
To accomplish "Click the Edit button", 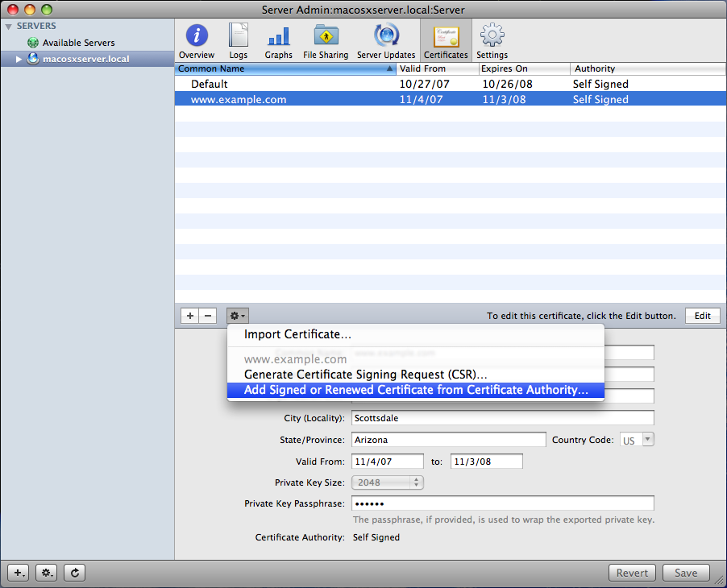I will [703, 316].
